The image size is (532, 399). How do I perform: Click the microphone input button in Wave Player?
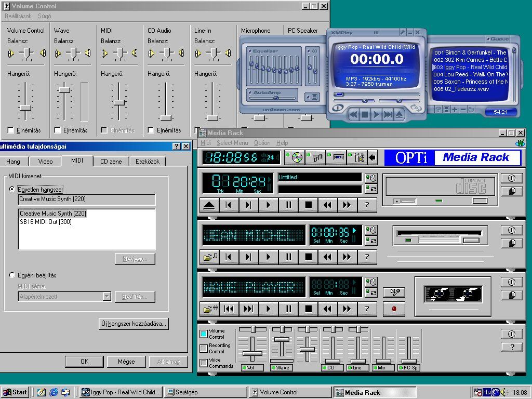coord(394,292)
